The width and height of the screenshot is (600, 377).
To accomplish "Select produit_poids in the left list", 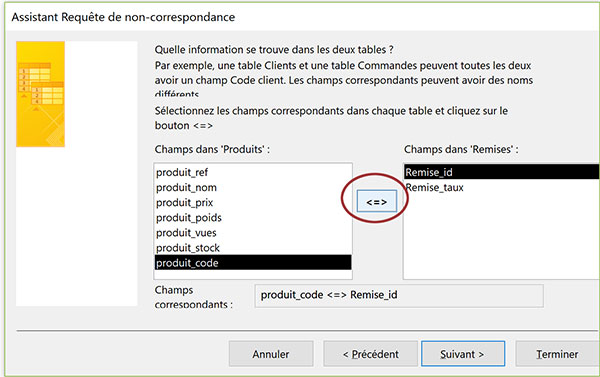I will tap(253, 217).
